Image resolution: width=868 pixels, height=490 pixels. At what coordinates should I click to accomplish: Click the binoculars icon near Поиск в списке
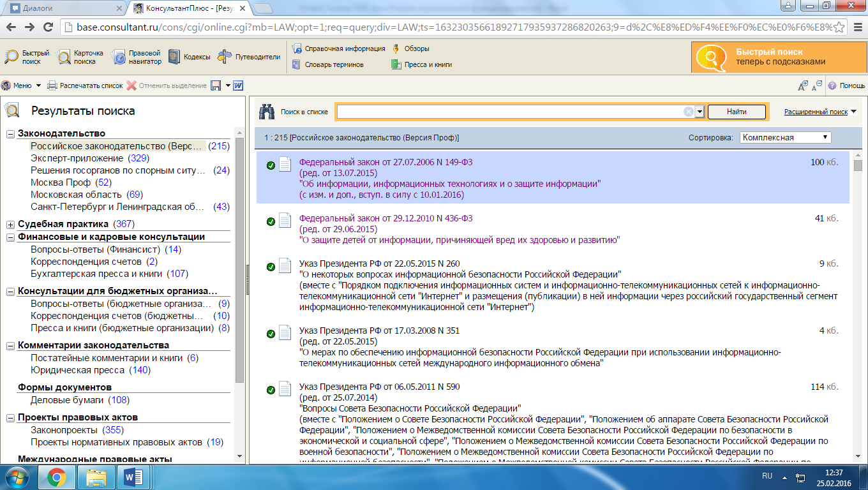point(266,112)
